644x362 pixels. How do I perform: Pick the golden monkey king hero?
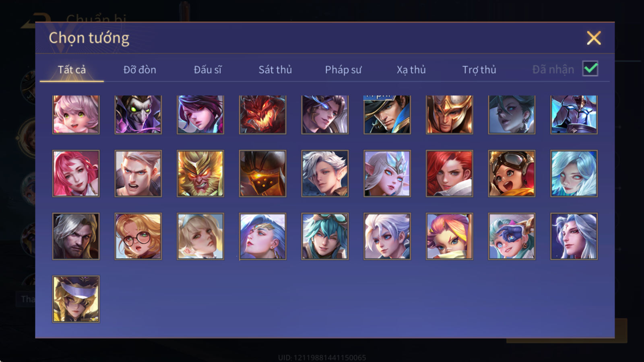(200, 173)
